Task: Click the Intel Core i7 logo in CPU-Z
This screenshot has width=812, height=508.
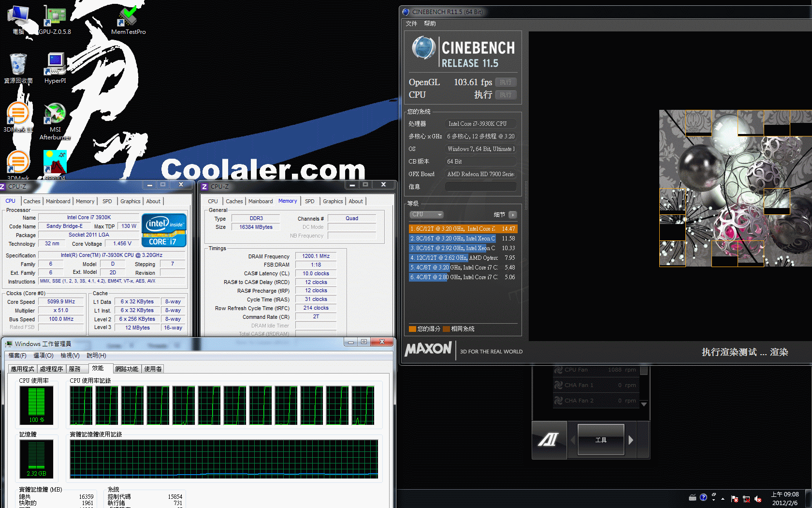Action: click(164, 230)
